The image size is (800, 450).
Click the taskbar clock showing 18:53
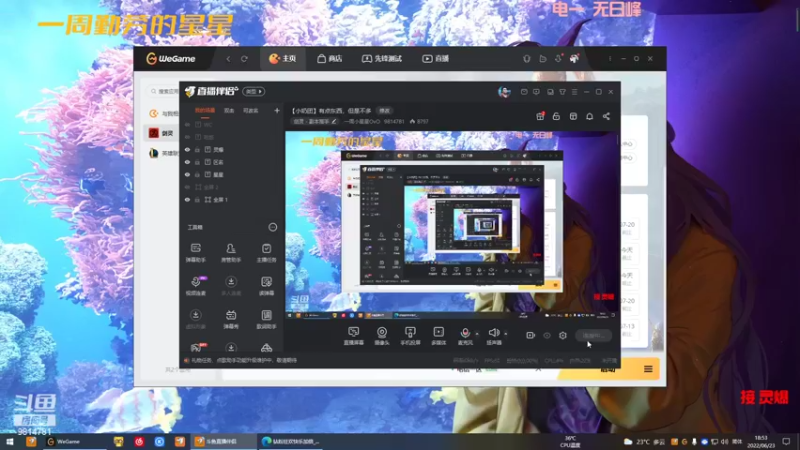pos(761,441)
